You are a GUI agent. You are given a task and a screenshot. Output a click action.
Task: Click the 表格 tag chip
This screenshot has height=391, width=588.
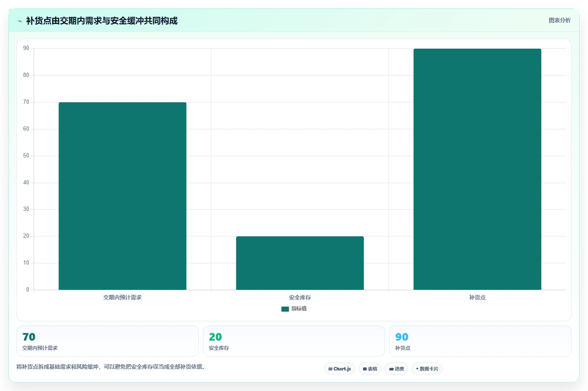[x=370, y=369]
